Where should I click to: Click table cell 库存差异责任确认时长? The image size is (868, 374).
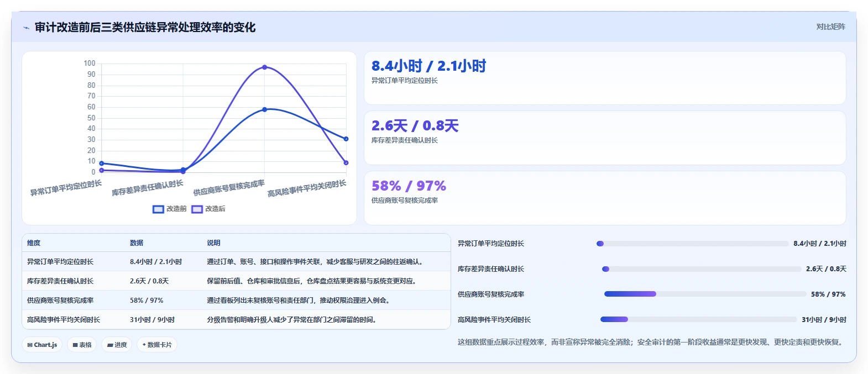pos(60,281)
